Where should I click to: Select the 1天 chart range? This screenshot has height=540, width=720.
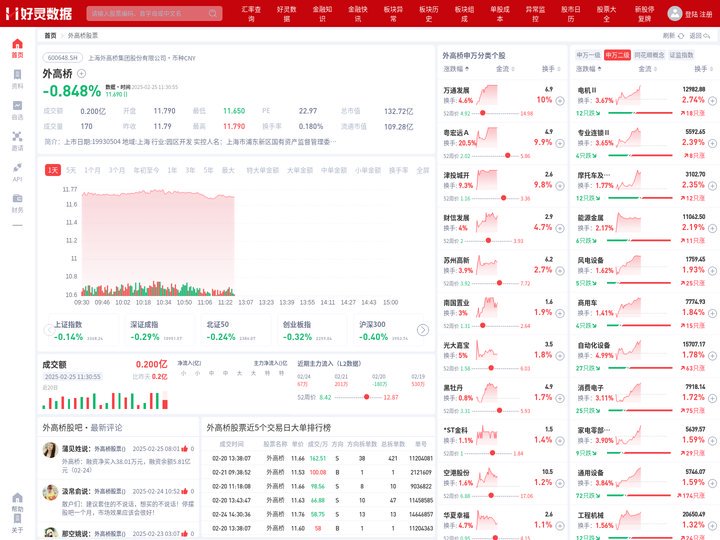click(x=53, y=170)
